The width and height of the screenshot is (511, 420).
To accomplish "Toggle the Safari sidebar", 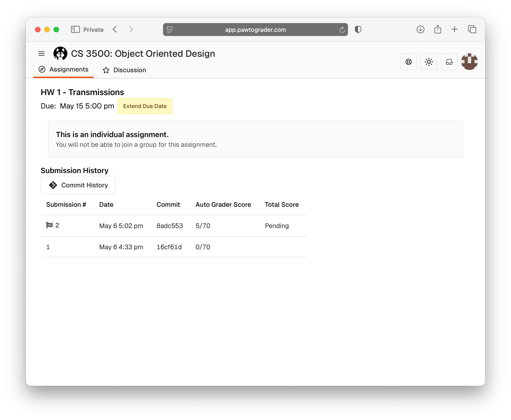I will (x=75, y=30).
